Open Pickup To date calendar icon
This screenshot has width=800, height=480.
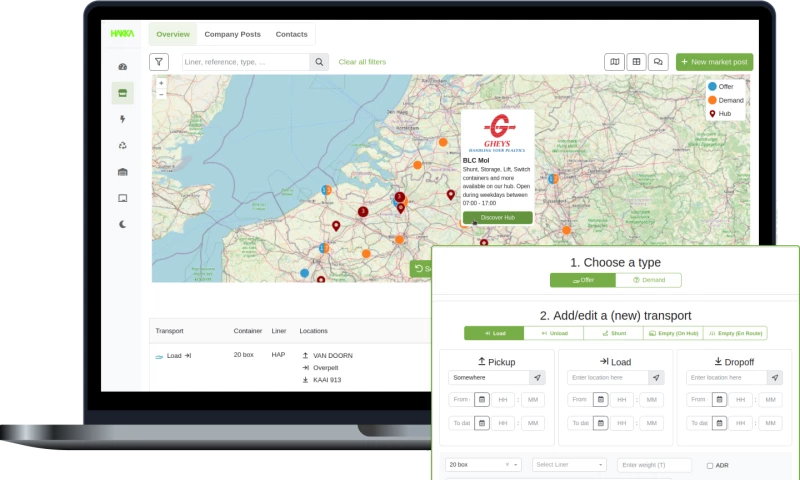[x=482, y=423]
